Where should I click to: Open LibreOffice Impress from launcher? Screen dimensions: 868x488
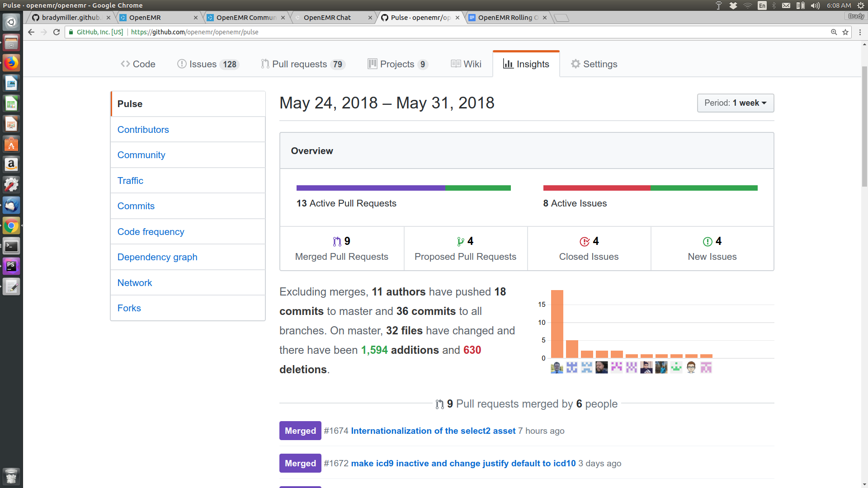tap(11, 124)
